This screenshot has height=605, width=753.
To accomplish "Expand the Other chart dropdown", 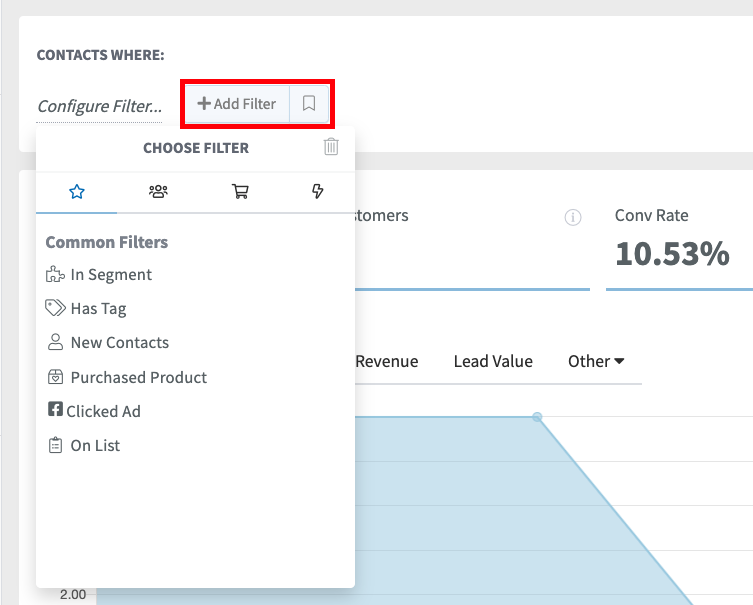I will 596,362.
